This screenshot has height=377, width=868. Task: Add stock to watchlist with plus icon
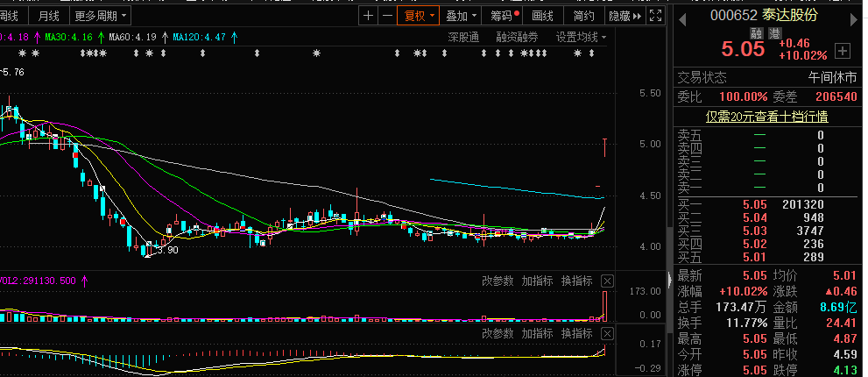point(843,50)
